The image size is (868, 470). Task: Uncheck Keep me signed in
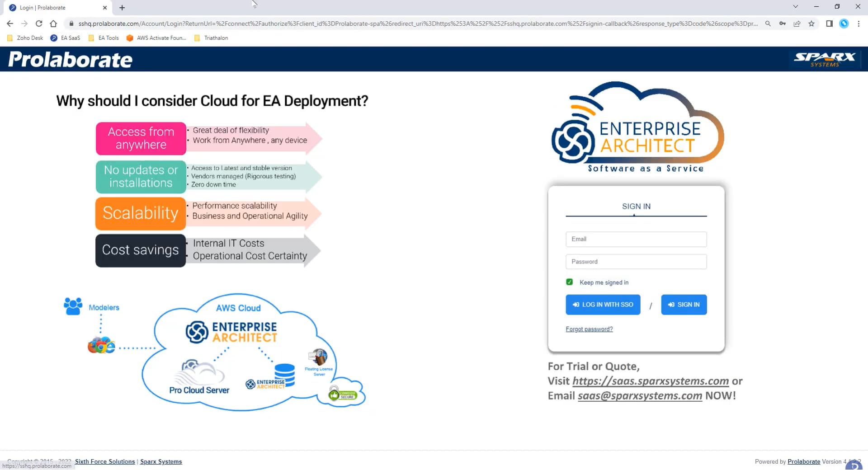tap(569, 282)
